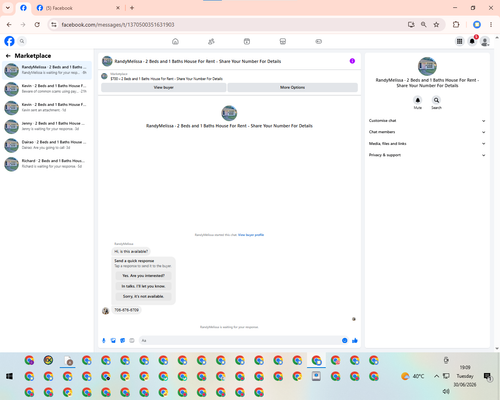
Task: Open the Watch video icon in top navigation
Action: 247,41
